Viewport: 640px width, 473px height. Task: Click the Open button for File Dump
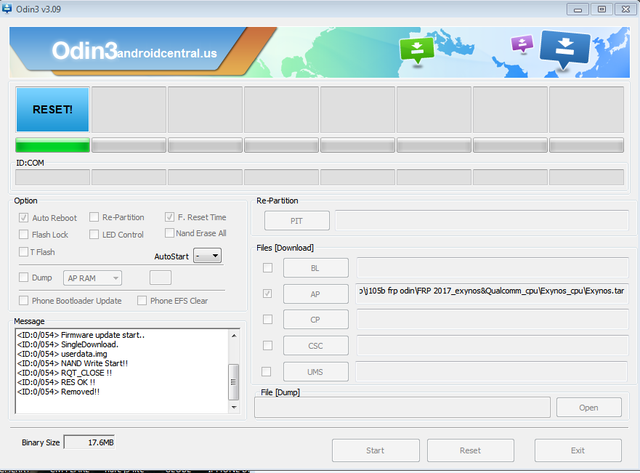589,407
